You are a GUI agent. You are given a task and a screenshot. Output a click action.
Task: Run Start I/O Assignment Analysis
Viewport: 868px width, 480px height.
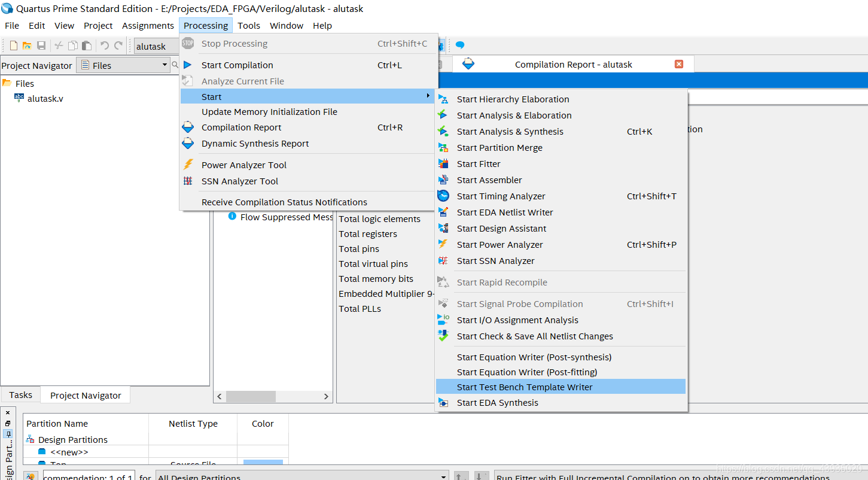tap(517, 320)
